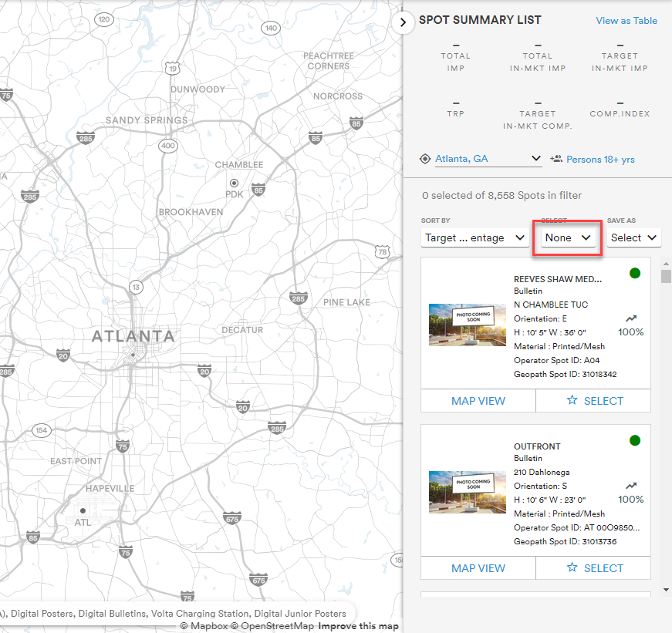Image resolution: width=672 pixels, height=633 pixels.
Task: Collapse the Spot Summary List panel arrow
Action: [x=403, y=22]
